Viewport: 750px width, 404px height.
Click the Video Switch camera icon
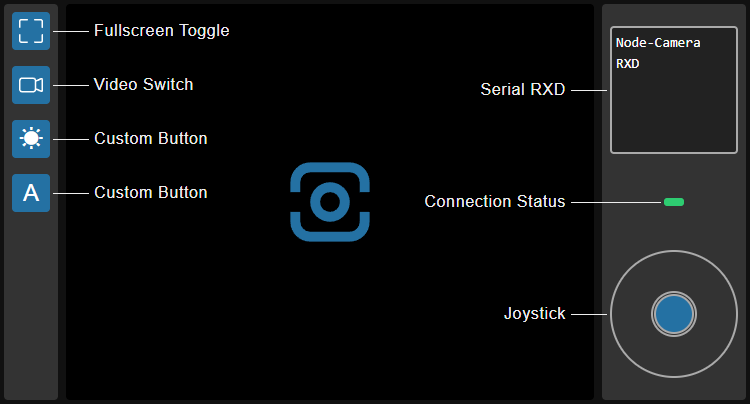point(31,85)
